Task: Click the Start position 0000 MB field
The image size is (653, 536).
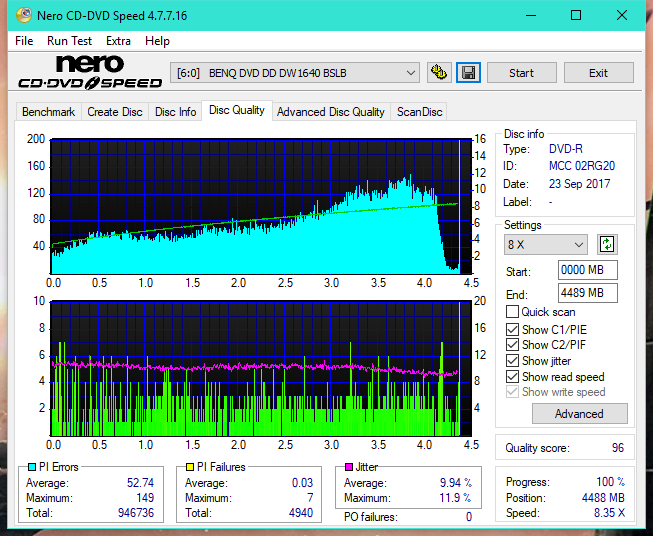Action: click(x=588, y=270)
